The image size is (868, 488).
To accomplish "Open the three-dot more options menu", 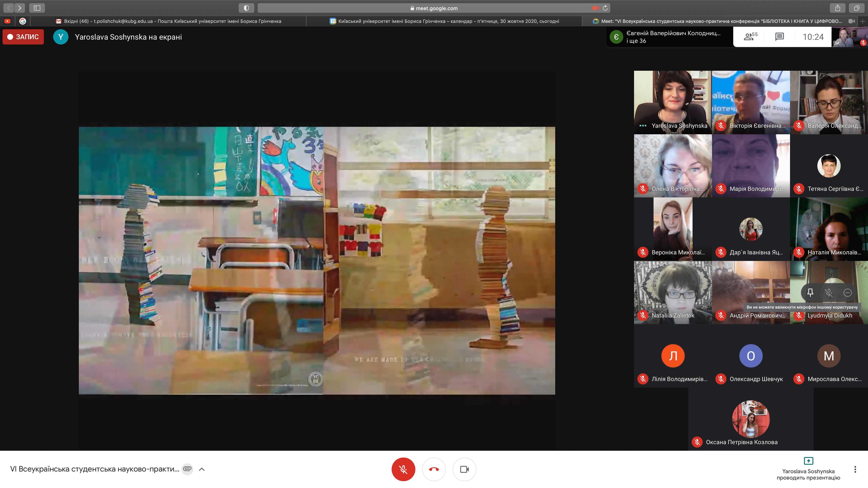I will [855, 469].
